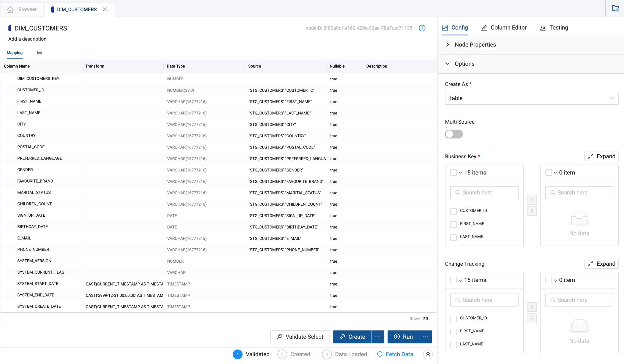The height and width of the screenshot is (364, 624).
Task: Check FIRST_NAME in Business Key list
Action: coord(453,224)
